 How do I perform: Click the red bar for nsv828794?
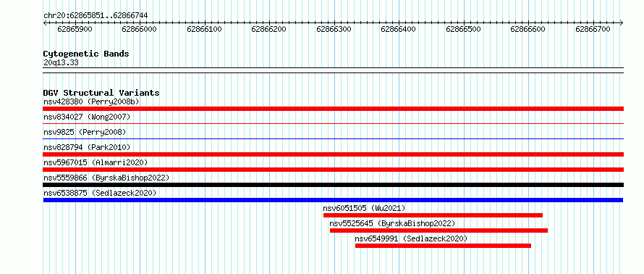pyautogui.click(x=333, y=154)
